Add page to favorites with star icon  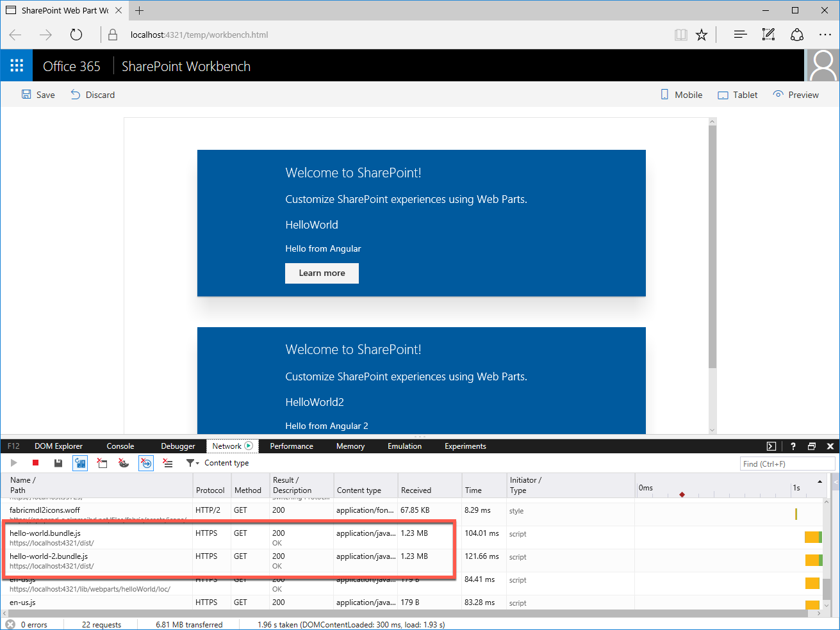(x=702, y=35)
